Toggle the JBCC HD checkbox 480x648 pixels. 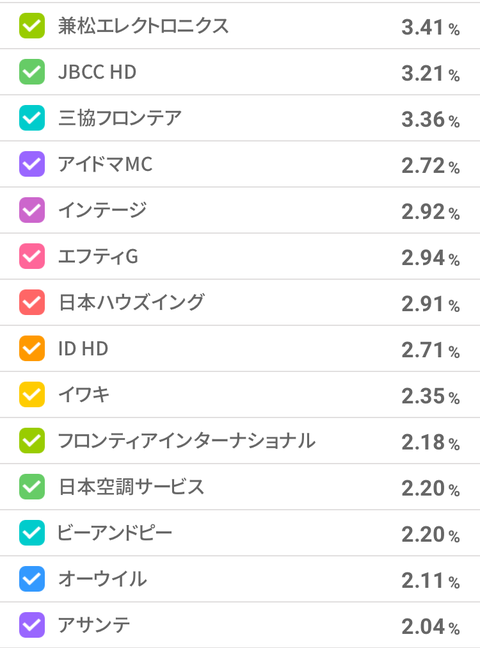pos(32,72)
